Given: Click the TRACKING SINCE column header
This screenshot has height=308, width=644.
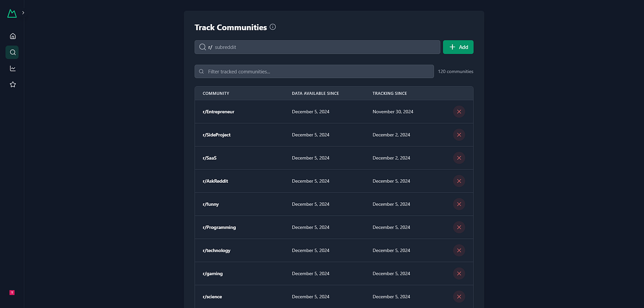Looking at the screenshot, I should point(390,93).
